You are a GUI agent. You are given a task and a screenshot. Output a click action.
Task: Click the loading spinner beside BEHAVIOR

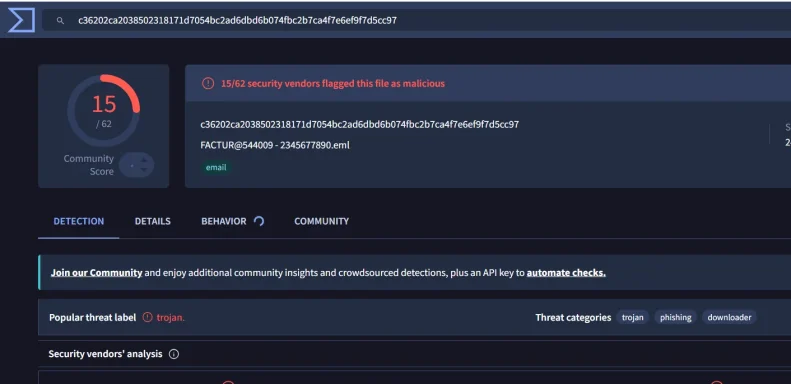(259, 221)
